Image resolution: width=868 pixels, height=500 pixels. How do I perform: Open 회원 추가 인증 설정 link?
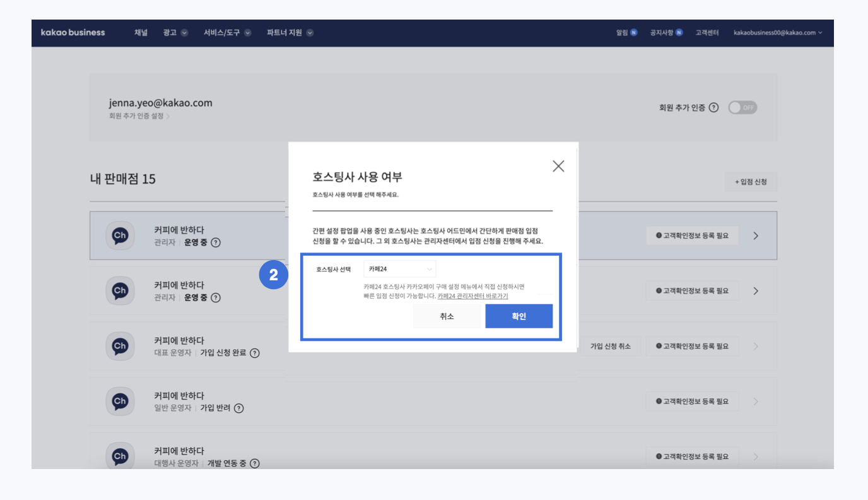click(139, 116)
